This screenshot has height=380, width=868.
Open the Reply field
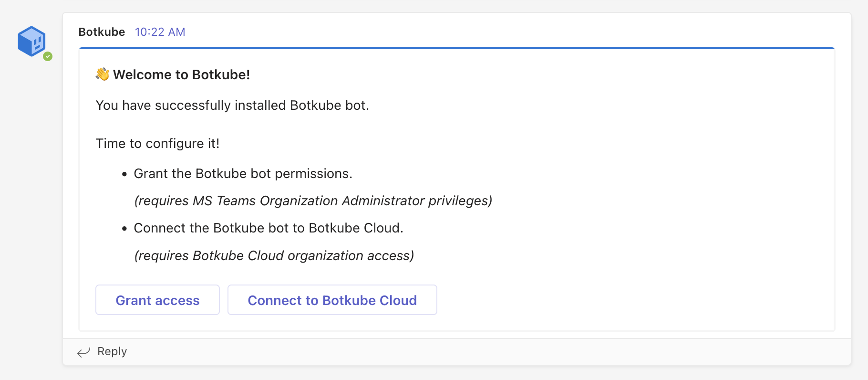tap(457, 352)
